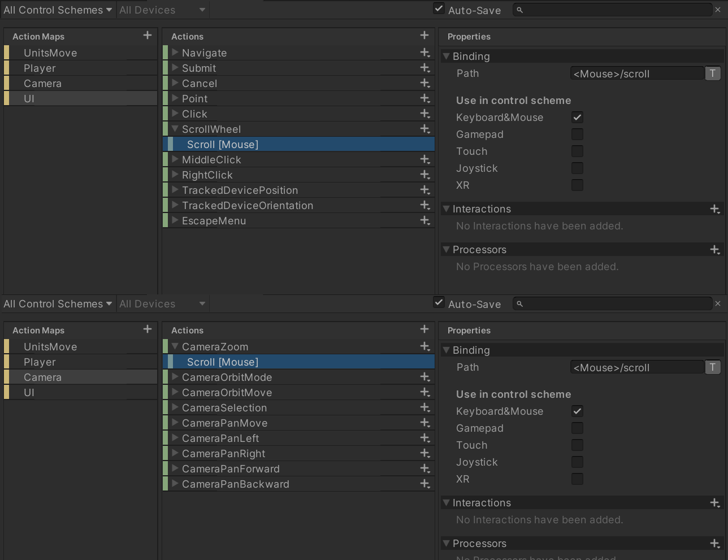Expand the RightClick action
This screenshot has width=728, height=560.
(175, 175)
